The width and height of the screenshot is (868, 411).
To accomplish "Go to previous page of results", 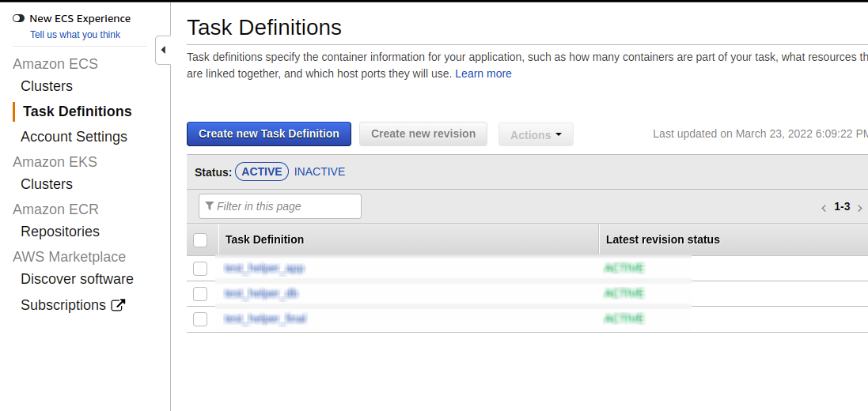I will (824, 208).
